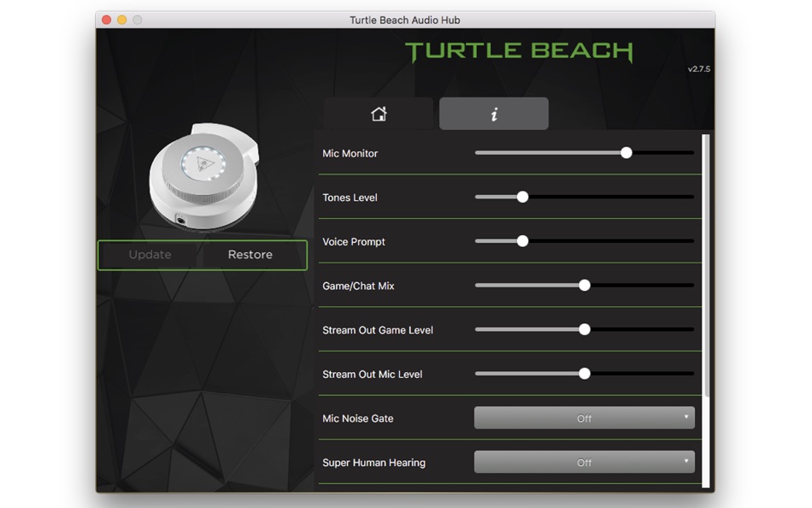This screenshot has height=508, width=812.
Task: Click the Game/Chat Mix slider knob
Action: point(584,285)
